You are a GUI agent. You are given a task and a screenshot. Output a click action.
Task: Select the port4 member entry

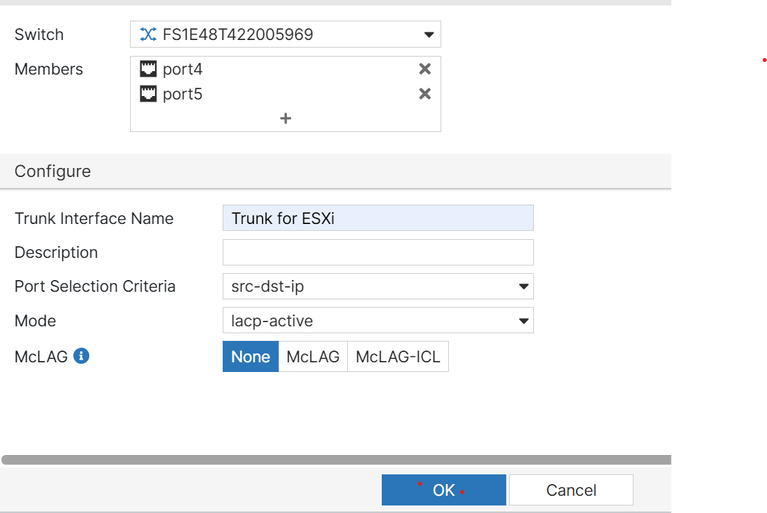[183, 69]
